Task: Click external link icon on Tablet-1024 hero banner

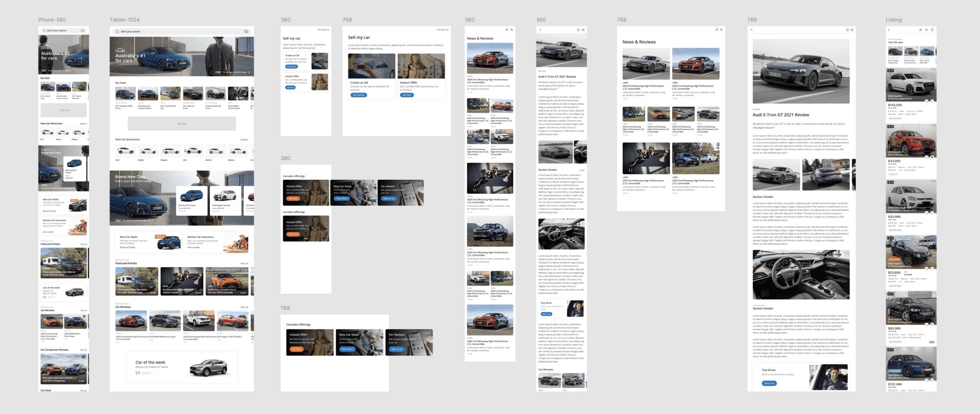Action: [249, 72]
